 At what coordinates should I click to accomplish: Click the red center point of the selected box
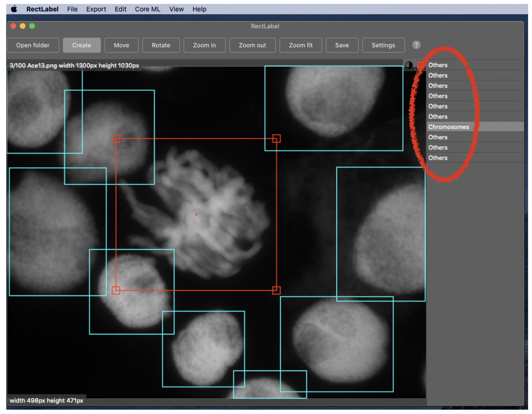[x=196, y=214]
